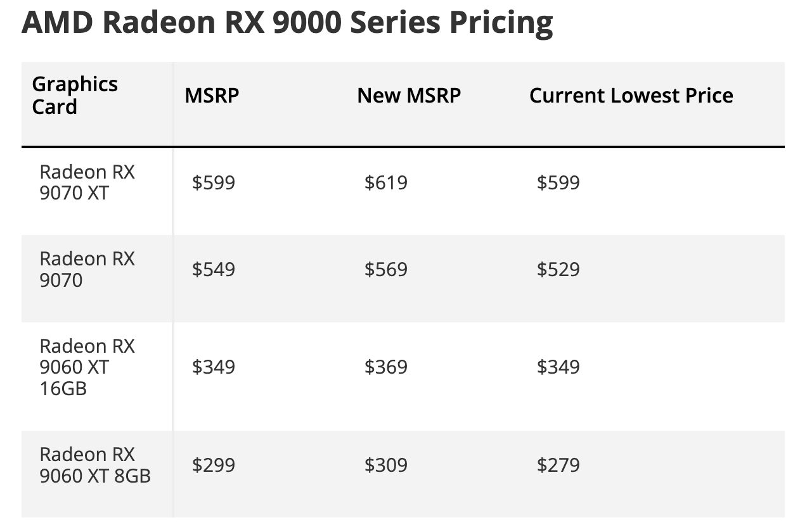Click the $299 MSRP value

click(214, 465)
